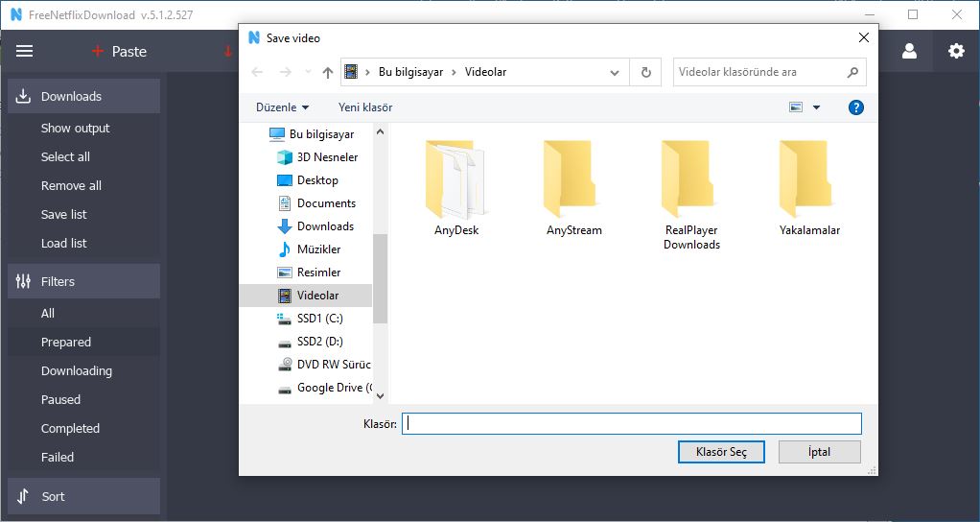This screenshot has width=980, height=522.
Task: Select the DVD RW drive
Action: click(324, 365)
